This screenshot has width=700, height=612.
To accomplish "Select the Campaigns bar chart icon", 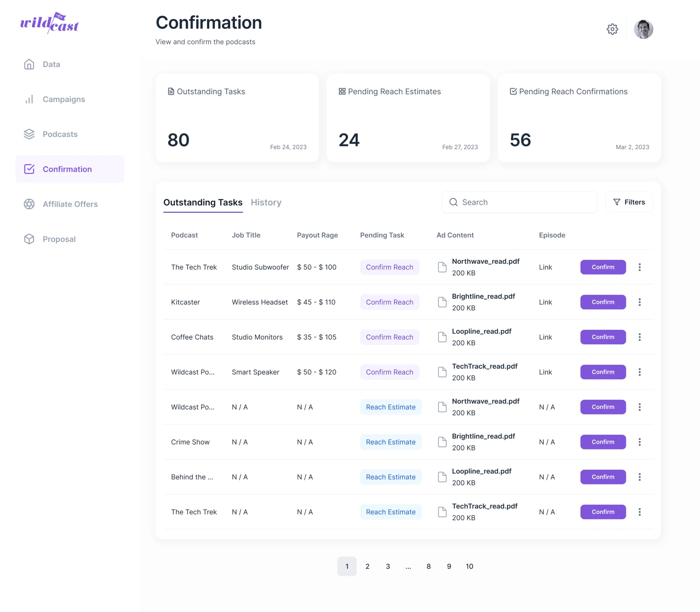I will pyautogui.click(x=29, y=99).
